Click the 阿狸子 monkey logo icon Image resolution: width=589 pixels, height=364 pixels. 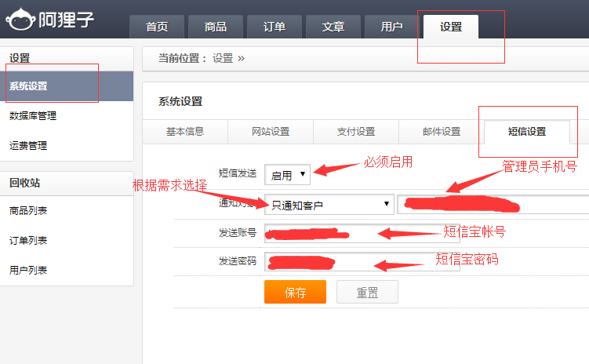19,20
